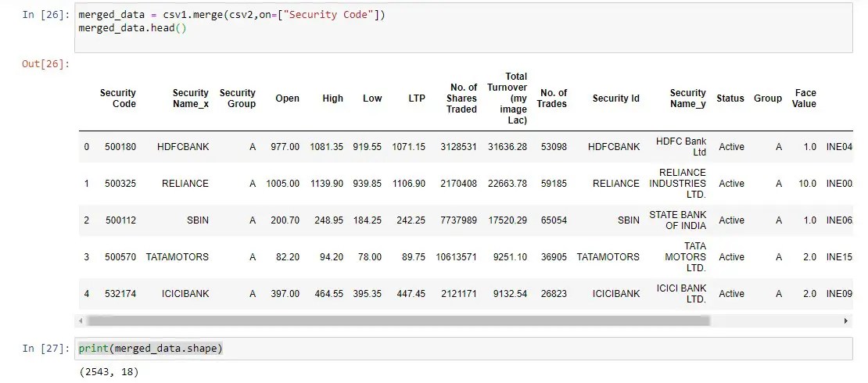868x383 pixels.
Task: Click LTP value 1071.15
Action: (x=409, y=147)
